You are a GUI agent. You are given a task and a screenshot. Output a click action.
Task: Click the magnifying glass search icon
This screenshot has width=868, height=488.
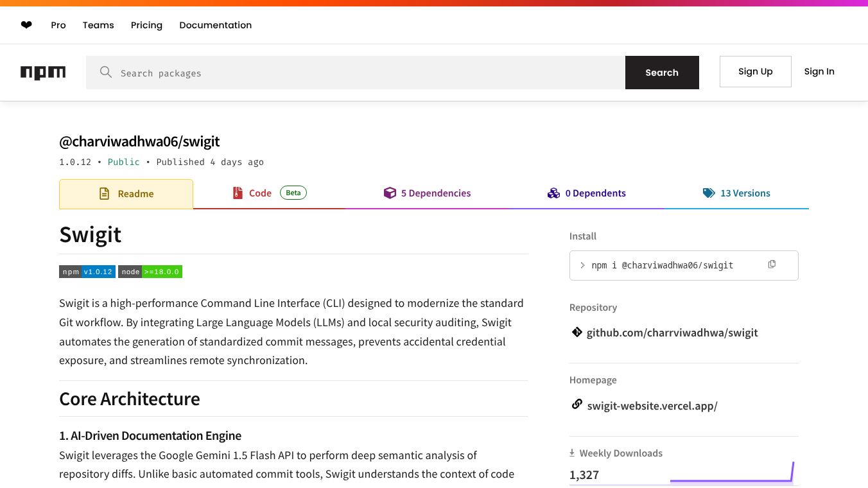(106, 73)
